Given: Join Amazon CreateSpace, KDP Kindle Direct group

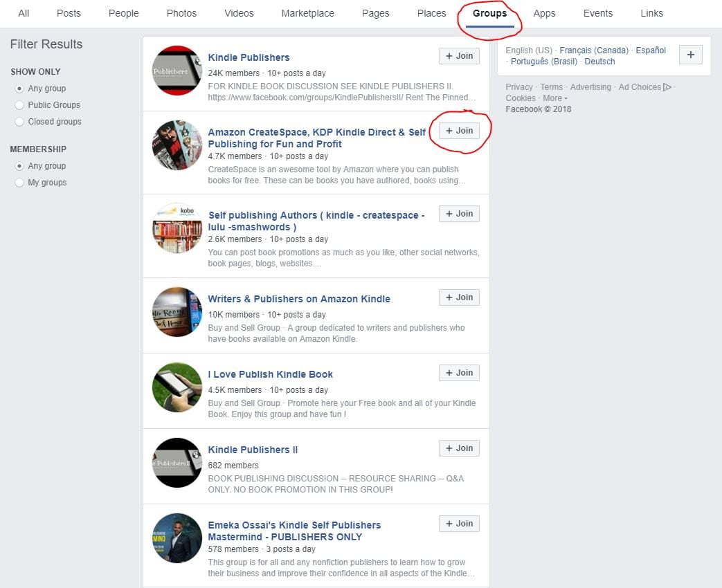Looking at the screenshot, I should click(459, 131).
